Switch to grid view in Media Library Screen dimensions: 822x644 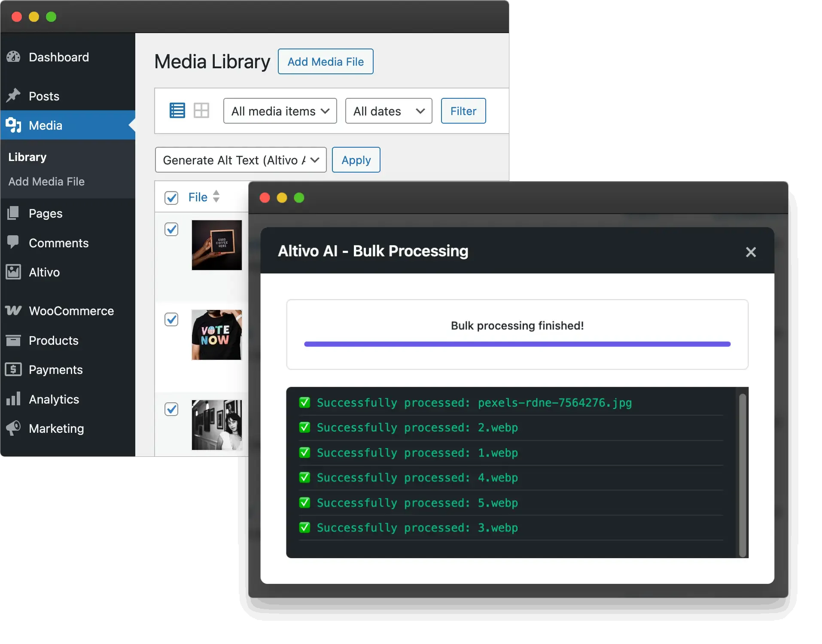(201, 111)
